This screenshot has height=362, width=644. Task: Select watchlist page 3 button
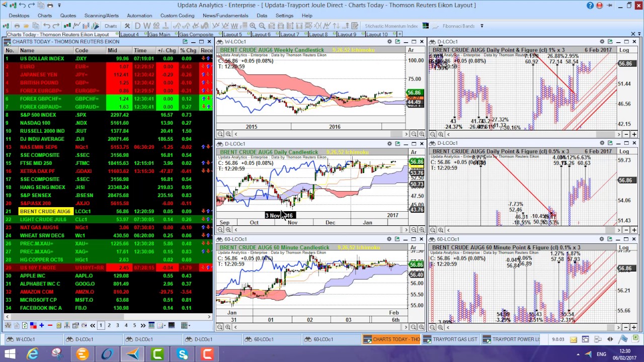coord(117,325)
